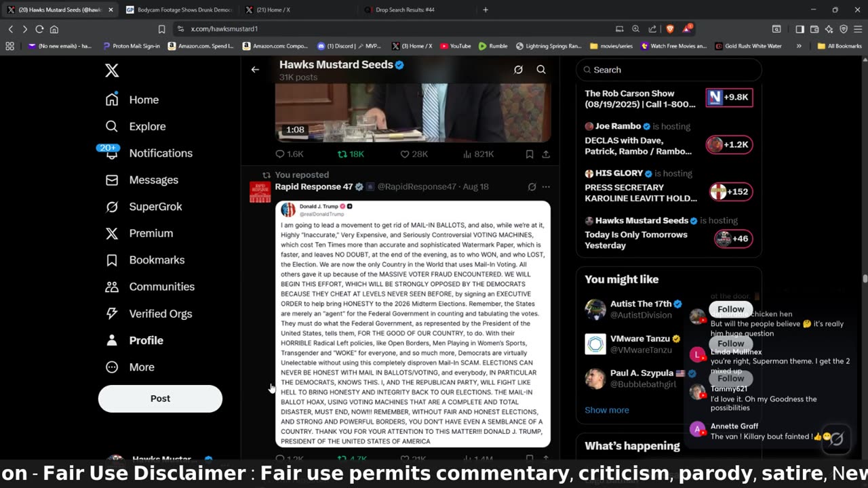
Task: Click the browser forward arrow
Action: tap(24, 29)
